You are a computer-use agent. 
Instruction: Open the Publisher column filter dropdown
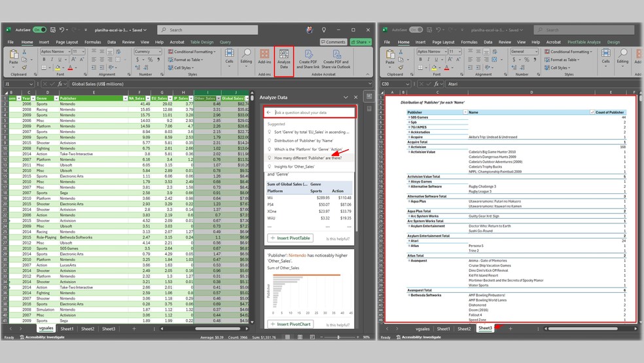[125, 98]
